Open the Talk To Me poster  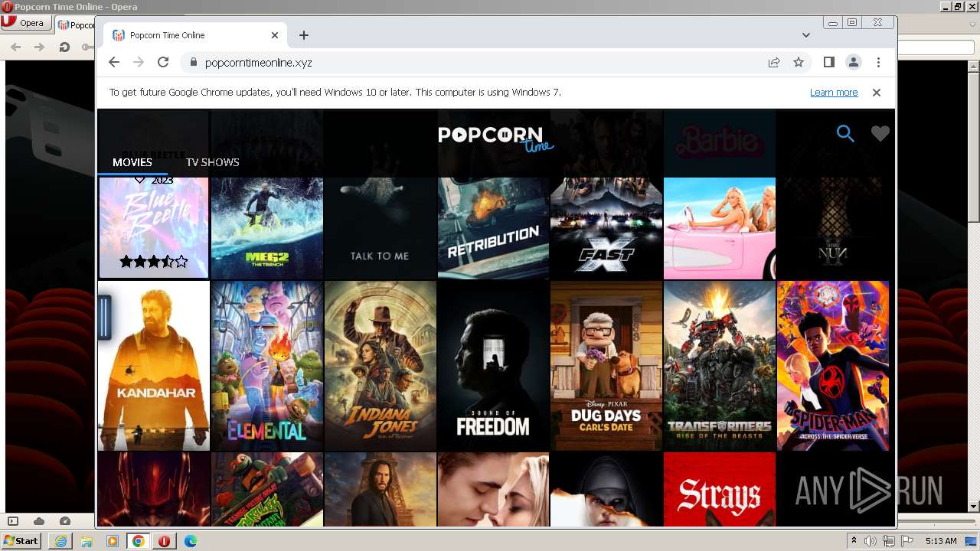(x=380, y=228)
